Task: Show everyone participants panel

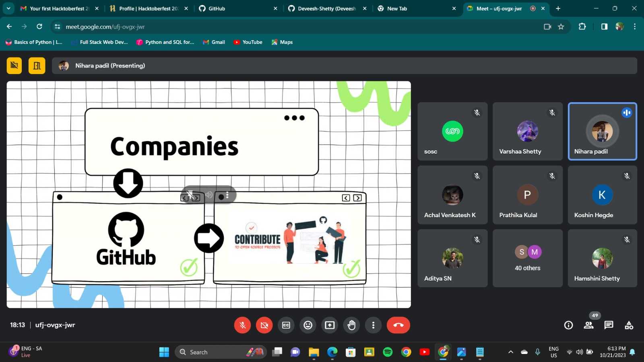Action: (588, 325)
